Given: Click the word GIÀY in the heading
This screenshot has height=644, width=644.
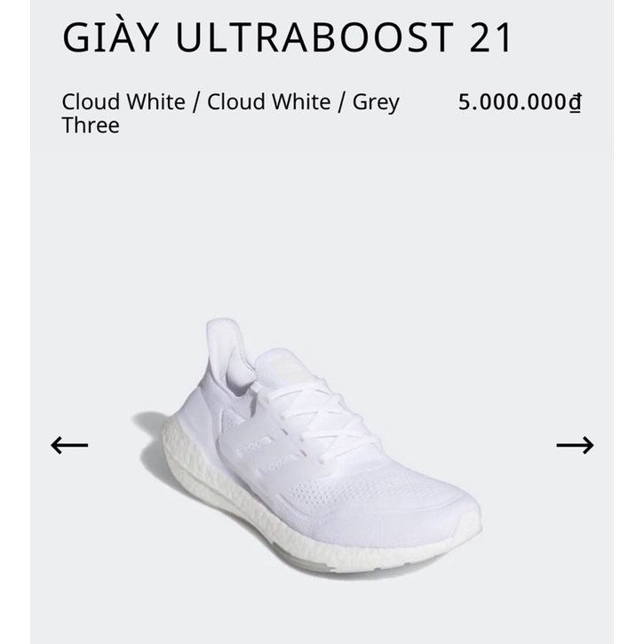Looking at the screenshot, I should click(x=110, y=38).
